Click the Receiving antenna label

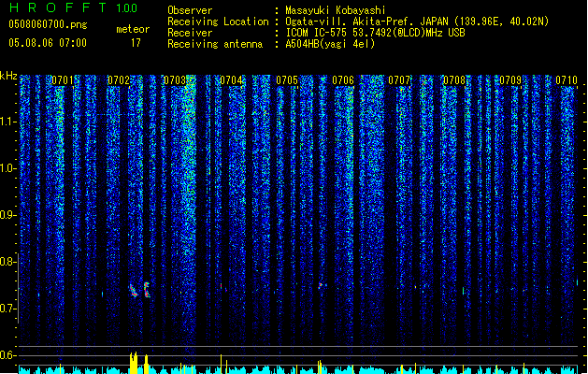pos(215,44)
